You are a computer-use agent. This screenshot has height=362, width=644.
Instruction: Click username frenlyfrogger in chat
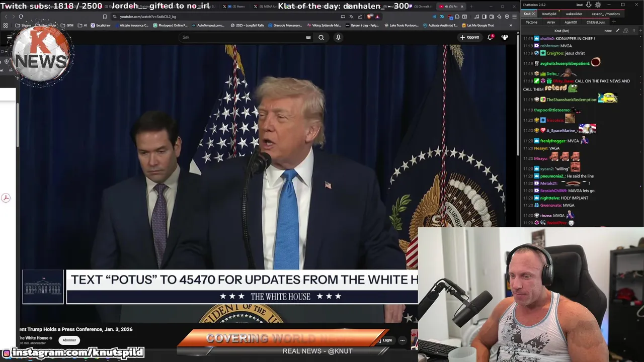tap(553, 141)
